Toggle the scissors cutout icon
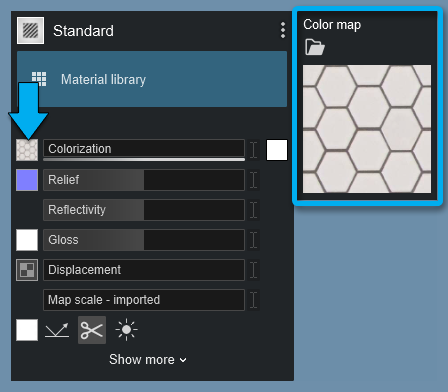Image resolution: width=448 pixels, height=392 pixels. click(x=92, y=330)
